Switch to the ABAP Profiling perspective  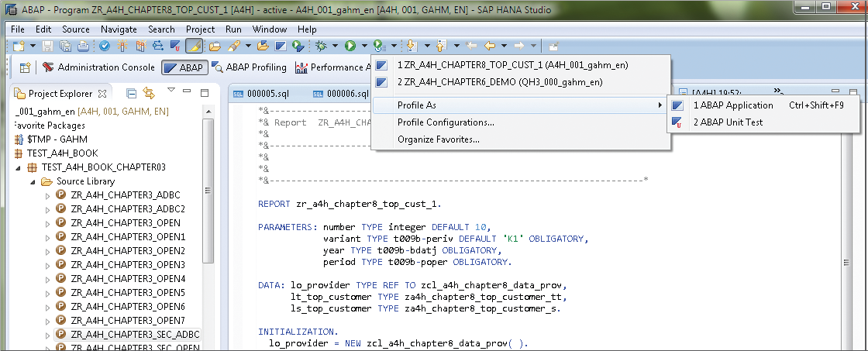point(250,67)
